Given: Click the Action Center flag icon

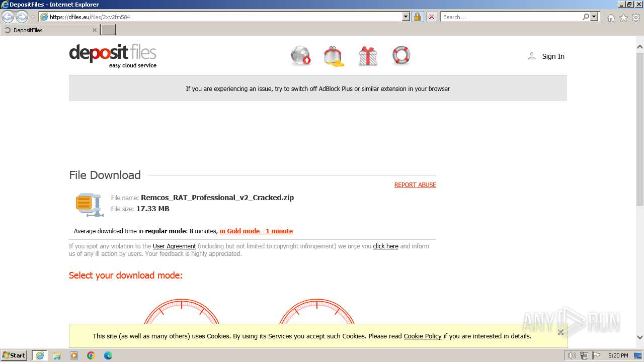Looking at the screenshot, I should [597, 355].
